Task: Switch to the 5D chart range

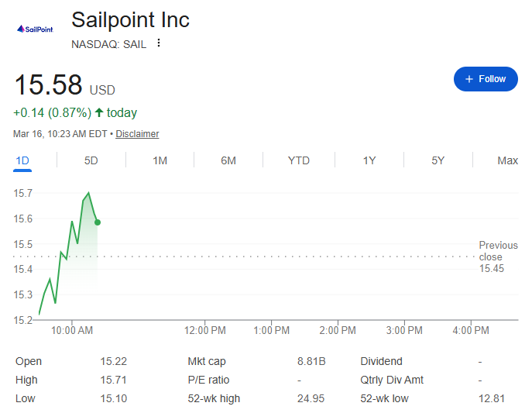Action: point(91,160)
